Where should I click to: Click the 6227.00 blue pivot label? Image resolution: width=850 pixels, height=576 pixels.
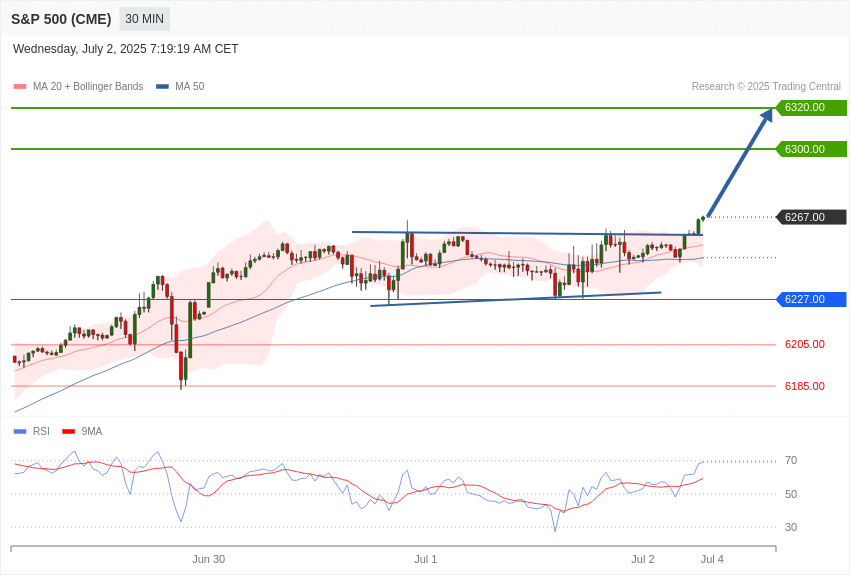811,299
